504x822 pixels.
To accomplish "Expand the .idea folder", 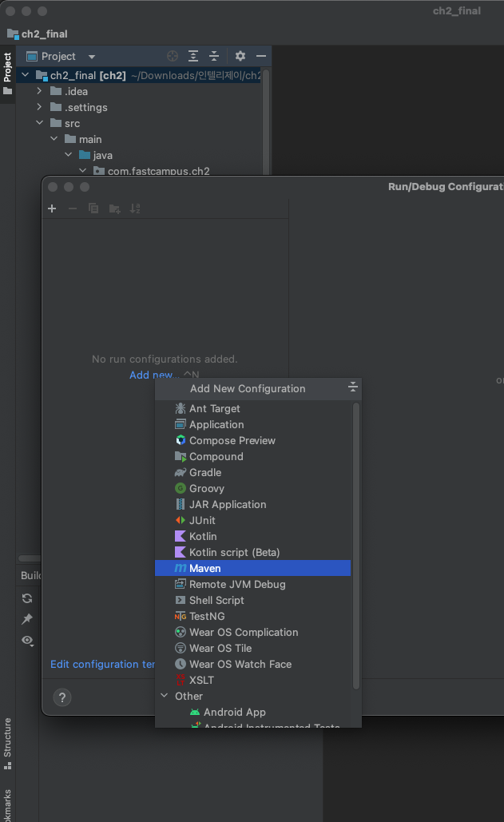I will click(x=39, y=91).
